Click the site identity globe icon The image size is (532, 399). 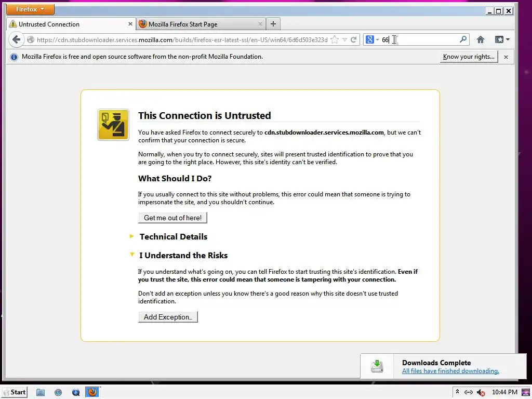(x=31, y=39)
